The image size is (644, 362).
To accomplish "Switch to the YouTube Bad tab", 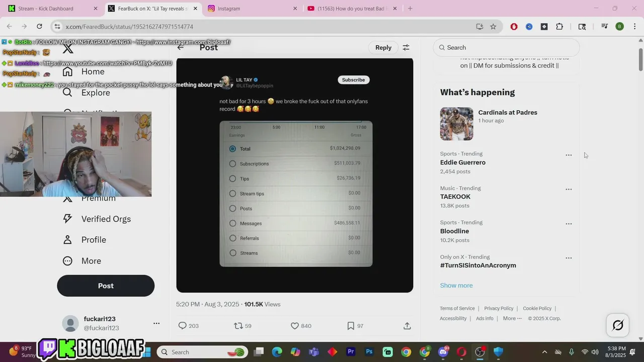I will tap(351, 9).
